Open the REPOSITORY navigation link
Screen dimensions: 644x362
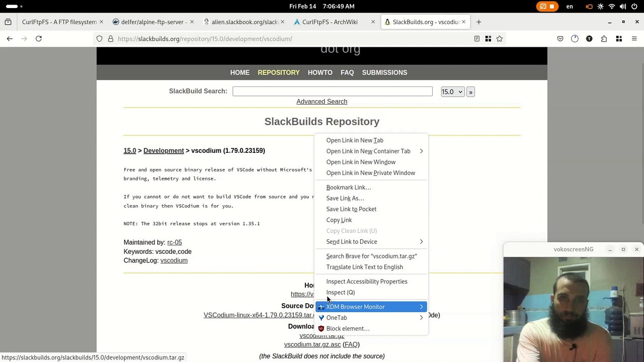[x=279, y=72]
